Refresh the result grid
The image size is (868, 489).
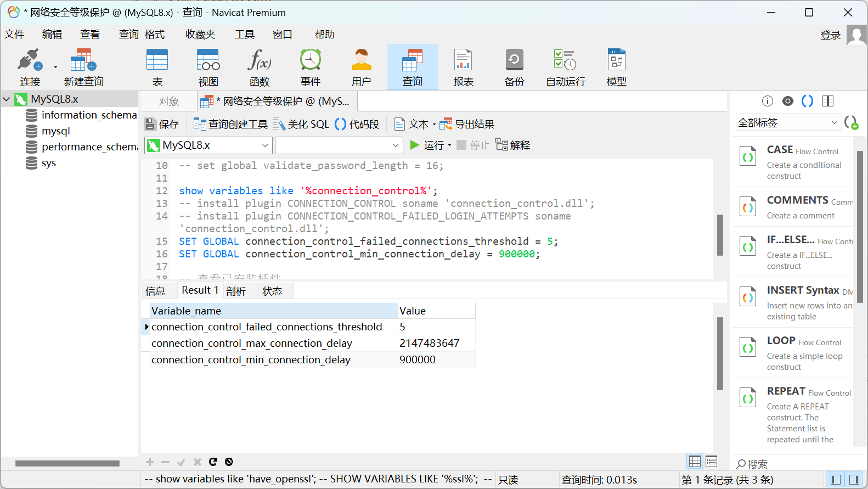pyautogui.click(x=213, y=462)
